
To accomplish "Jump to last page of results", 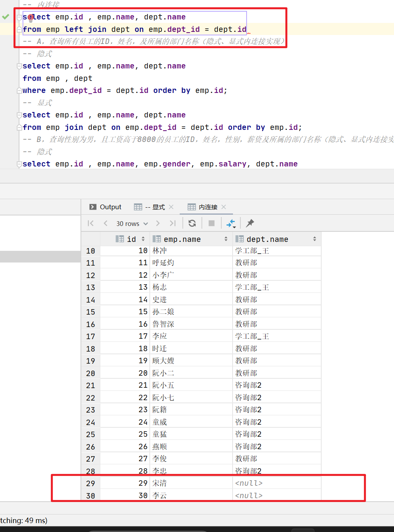I will 173,223.
